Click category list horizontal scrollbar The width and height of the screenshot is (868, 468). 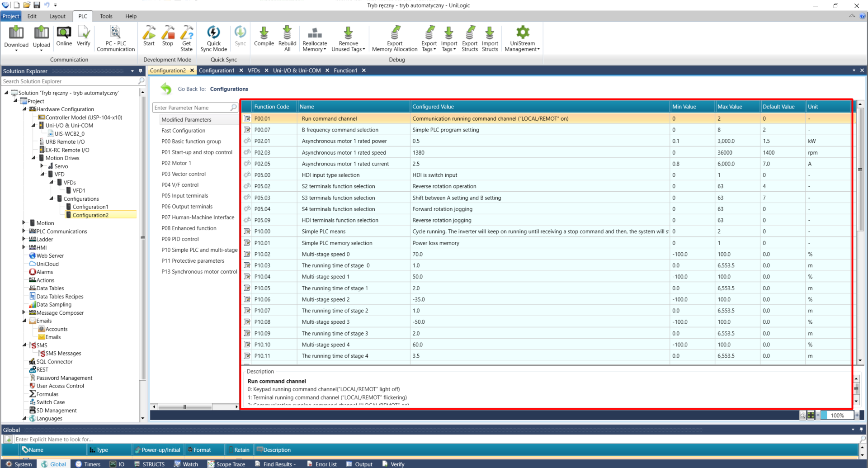tap(185, 407)
